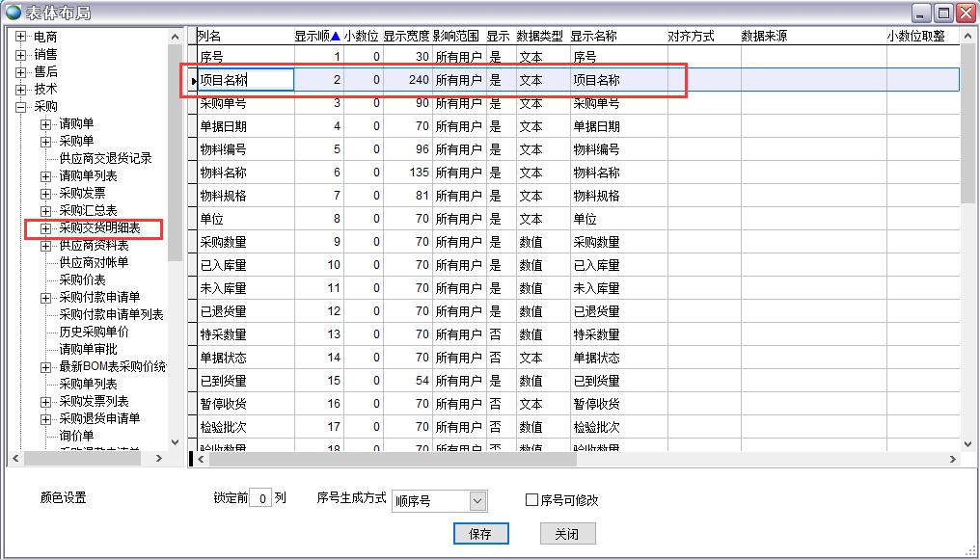
Task: Click the tree panel's scroll up arrow
Action: (175, 37)
